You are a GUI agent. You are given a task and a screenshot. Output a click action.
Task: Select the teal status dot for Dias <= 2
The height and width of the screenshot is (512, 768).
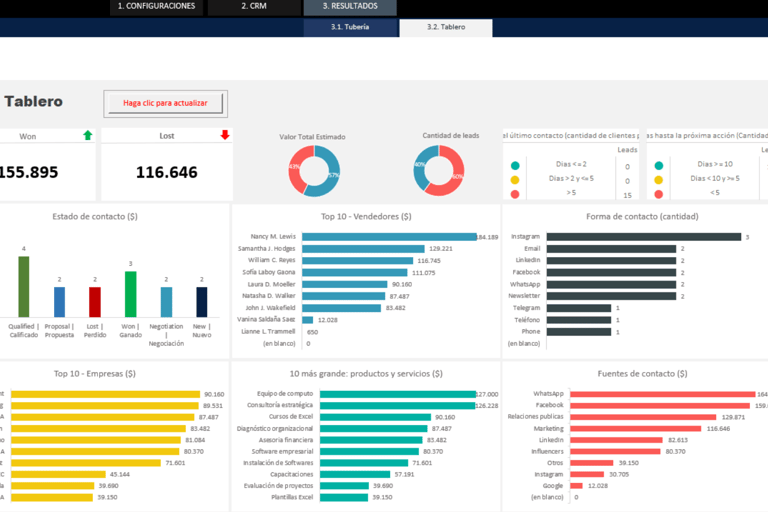515,166
